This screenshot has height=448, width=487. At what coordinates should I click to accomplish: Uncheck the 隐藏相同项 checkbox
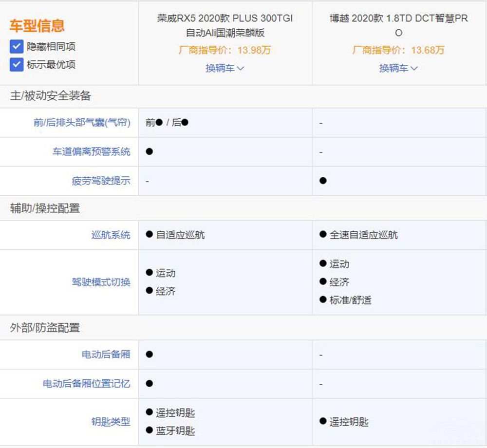tap(17, 47)
